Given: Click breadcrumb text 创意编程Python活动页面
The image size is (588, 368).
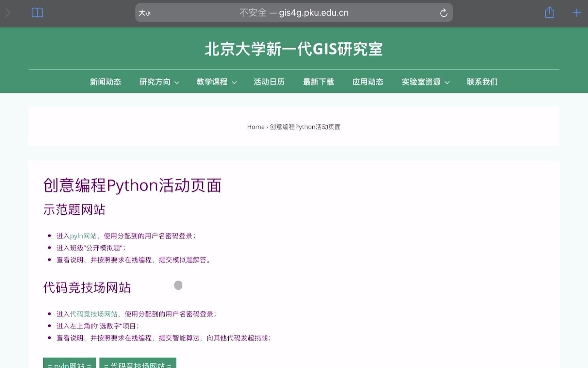Looking at the screenshot, I should (x=305, y=127).
